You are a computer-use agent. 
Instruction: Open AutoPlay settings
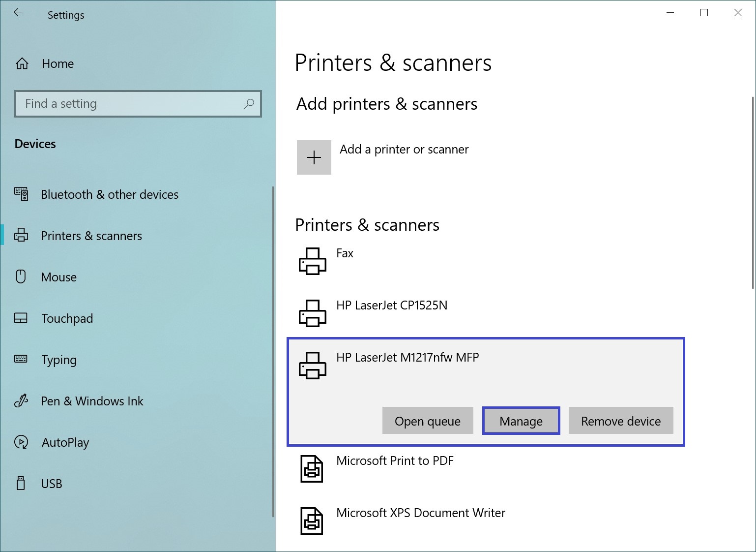click(65, 442)
